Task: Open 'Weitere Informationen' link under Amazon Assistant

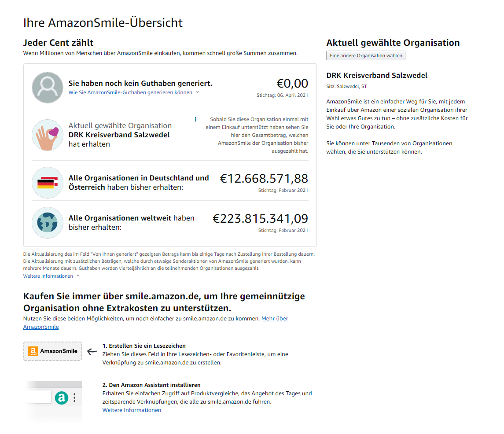Action: (x=132, y=410)
